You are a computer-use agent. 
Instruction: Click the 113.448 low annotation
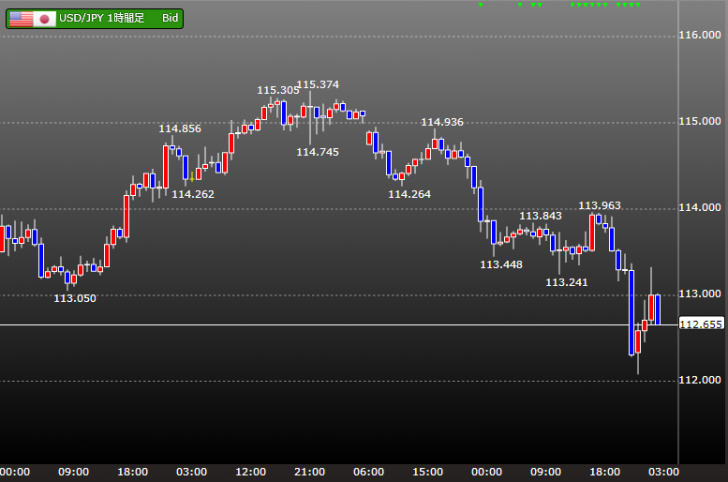(501, 264)
